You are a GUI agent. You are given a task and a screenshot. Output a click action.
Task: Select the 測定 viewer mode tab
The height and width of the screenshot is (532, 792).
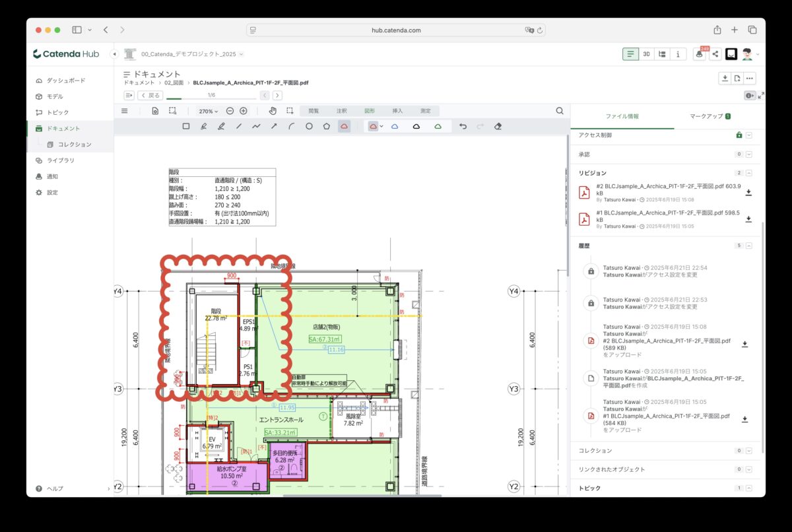[x=426, y=111]
